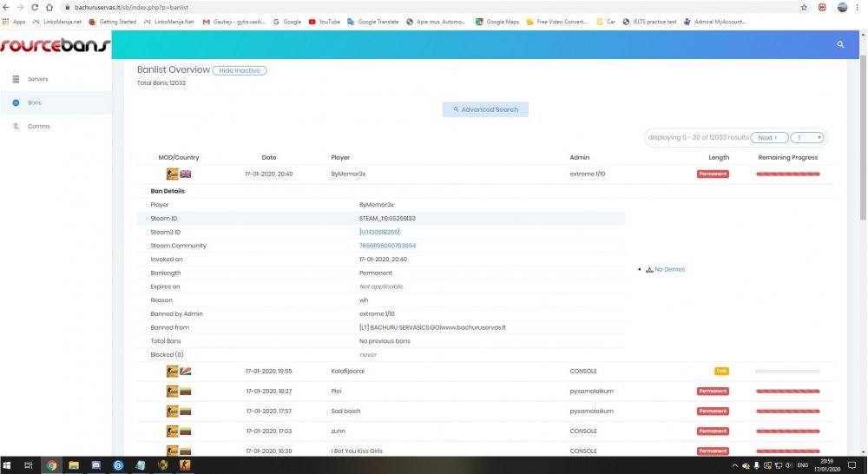
Task: Open the Apps bookmarks shortcut
Action: pos(14,21)
